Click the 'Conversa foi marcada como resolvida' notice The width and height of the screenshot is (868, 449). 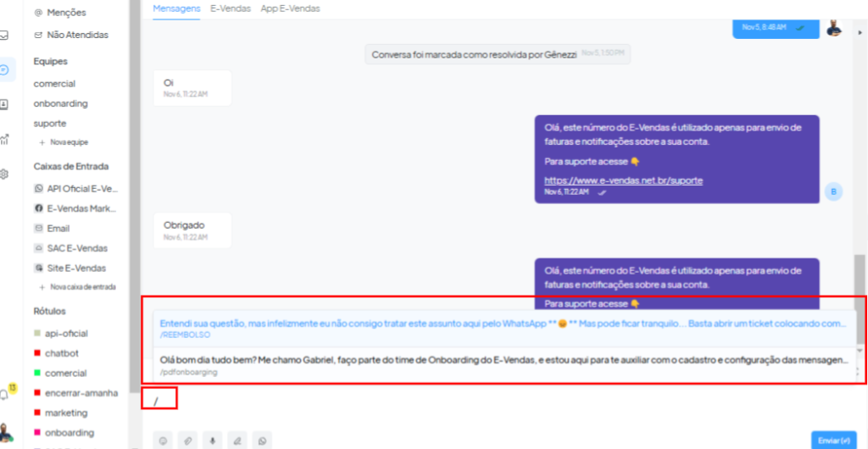(498, 54)
